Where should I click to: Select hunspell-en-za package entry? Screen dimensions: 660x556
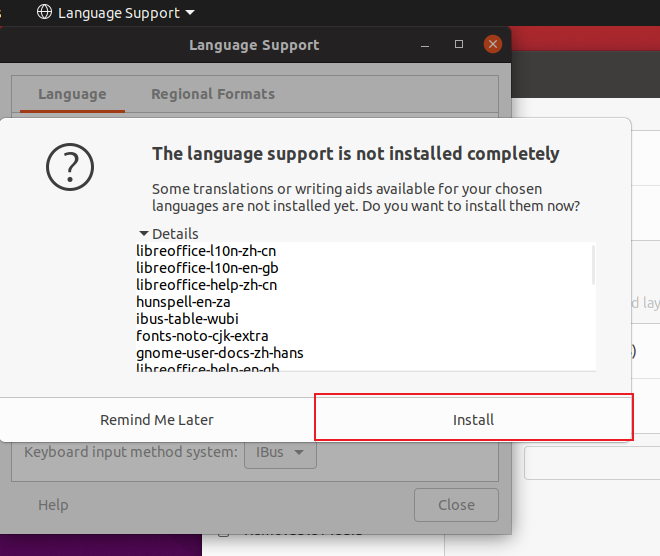coord(184,301)
